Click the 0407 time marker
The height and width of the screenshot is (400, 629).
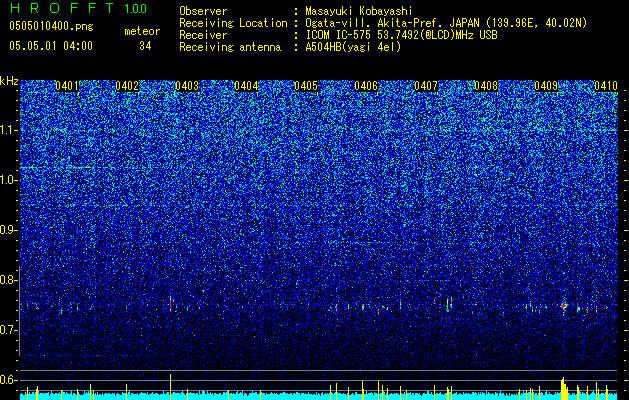[x=426, y=86]
